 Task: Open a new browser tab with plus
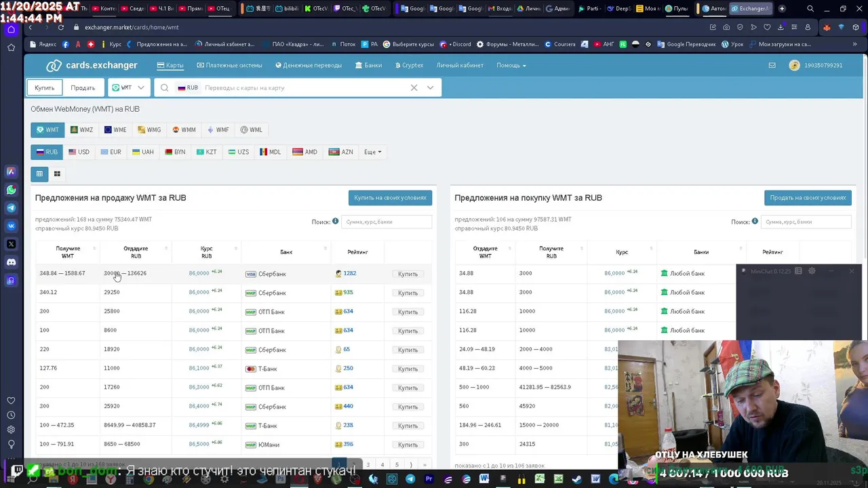coord(782,9)
